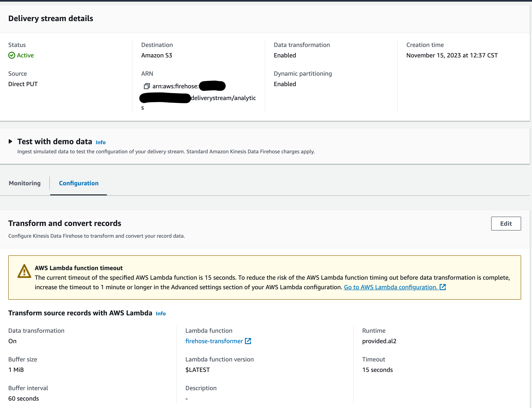Select the Configuration tab

79,183
